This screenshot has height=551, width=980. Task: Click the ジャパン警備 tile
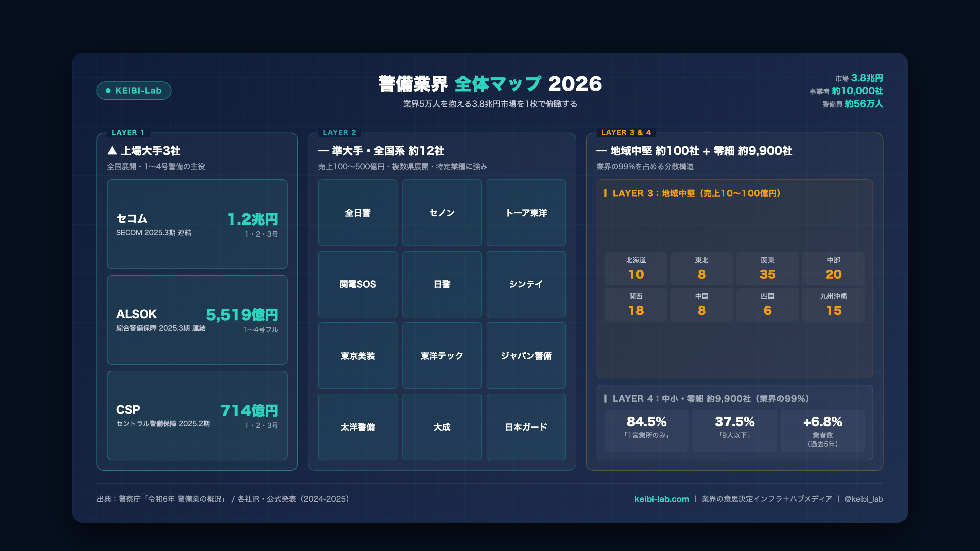pos(526,355)
